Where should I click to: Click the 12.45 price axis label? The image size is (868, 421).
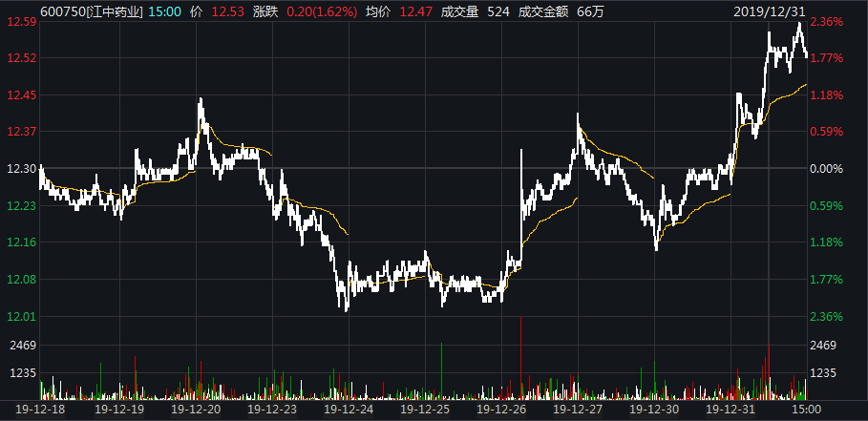click(22, 95)
